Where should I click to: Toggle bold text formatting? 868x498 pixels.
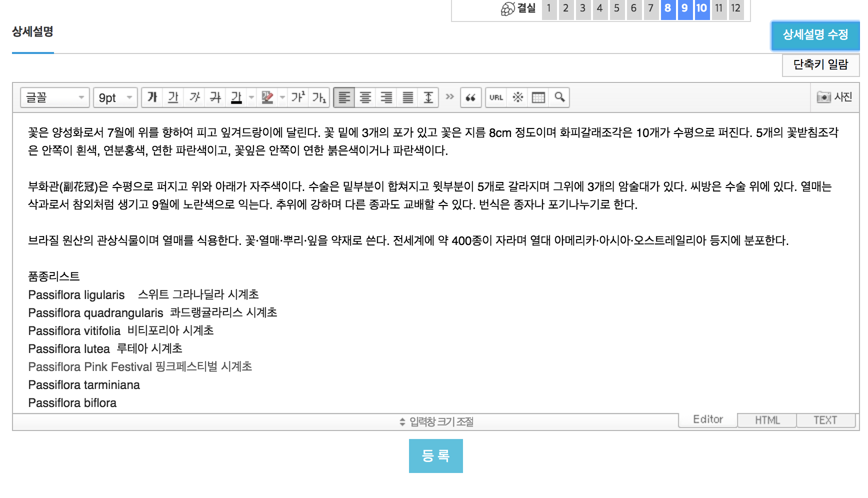point(152,97)
